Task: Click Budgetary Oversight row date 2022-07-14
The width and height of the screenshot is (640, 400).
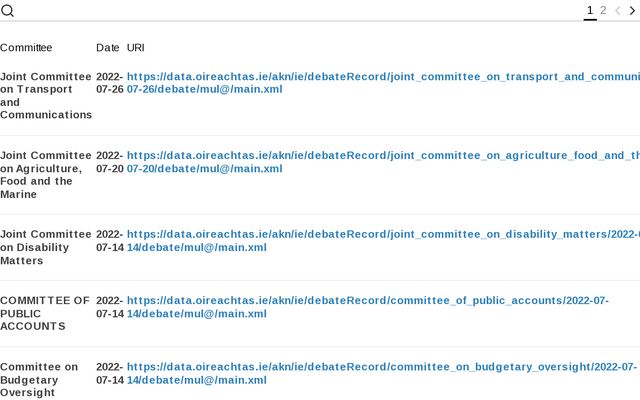Action: click(x=110, y=373)
